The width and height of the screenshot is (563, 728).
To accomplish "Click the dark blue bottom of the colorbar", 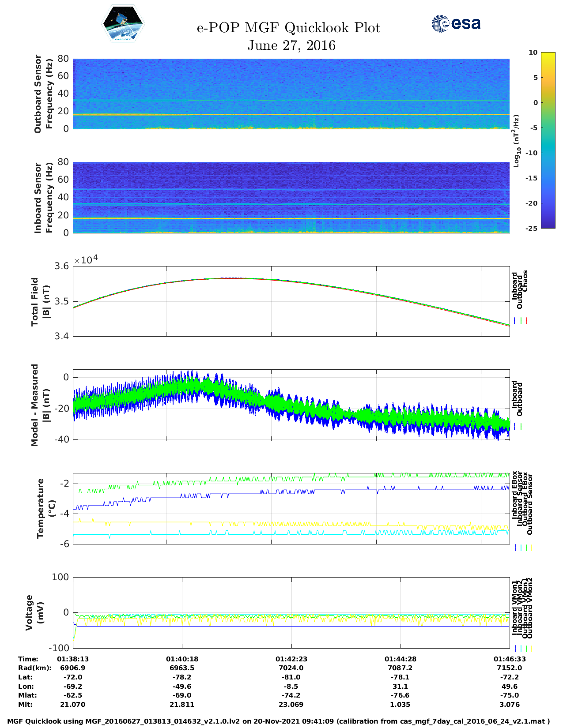I will (x=535, y=225).
